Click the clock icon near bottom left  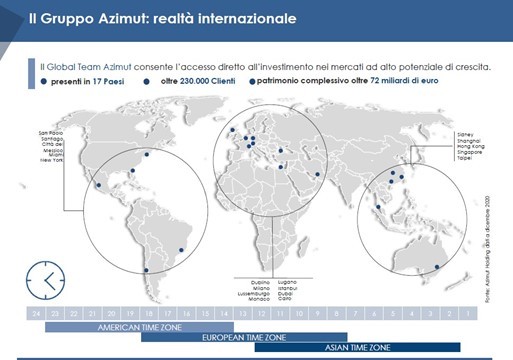(x=46, y=280)
